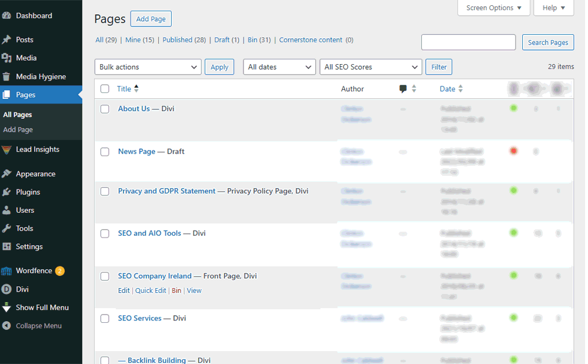
Task: Expand the Help dropdown
Action: tap(553, 8)
